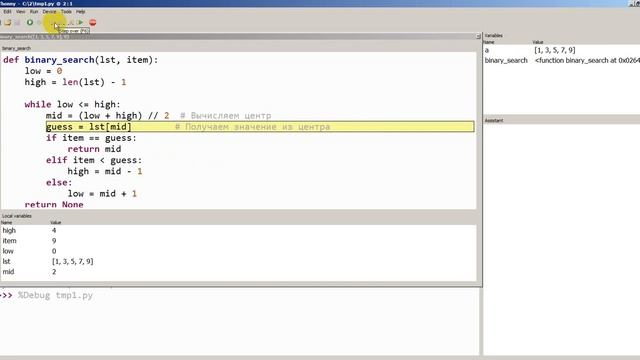Click the 'def binary_search(lst, item):' line
The height and width of the screenshot is (360, 640).
[x=80, y=60]
